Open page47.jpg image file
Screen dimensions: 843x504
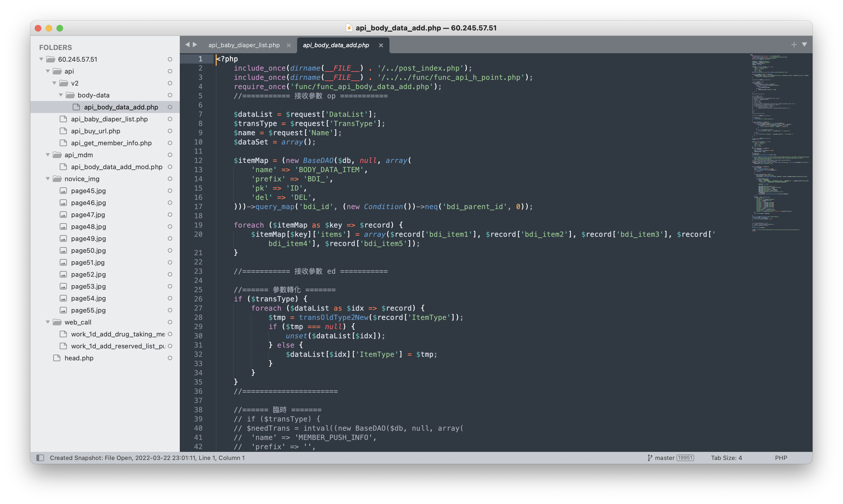pos(88,215)
